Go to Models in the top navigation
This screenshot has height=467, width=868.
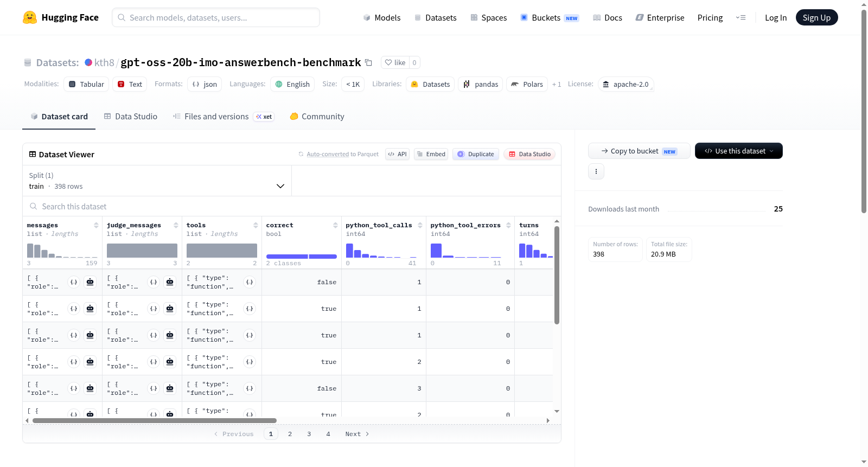381,17
